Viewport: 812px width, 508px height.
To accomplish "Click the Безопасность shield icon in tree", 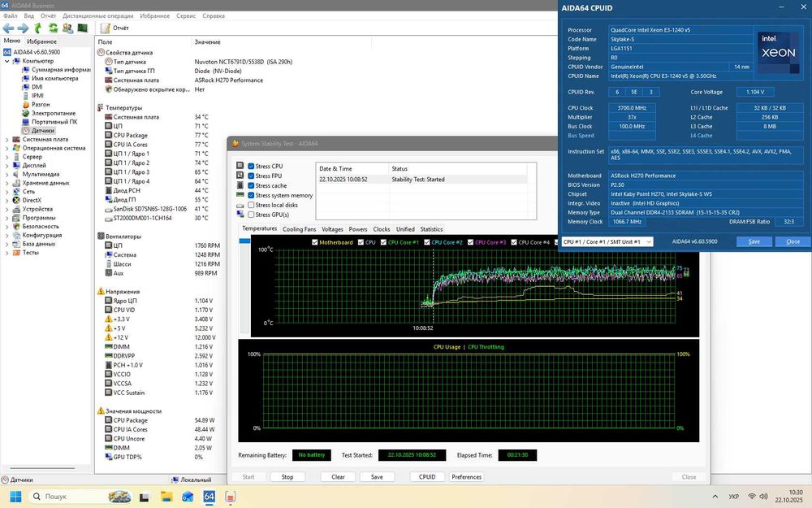I will tap(16, 227).
